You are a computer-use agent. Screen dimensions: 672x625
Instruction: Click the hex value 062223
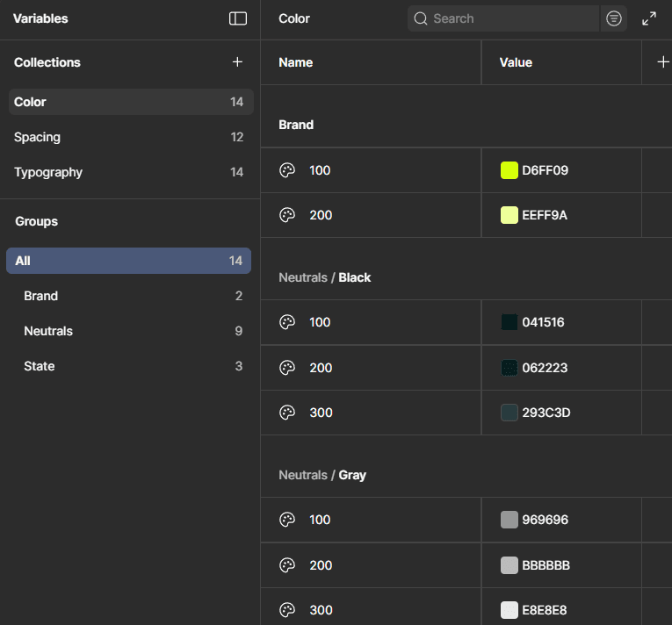tap(545, 368)
